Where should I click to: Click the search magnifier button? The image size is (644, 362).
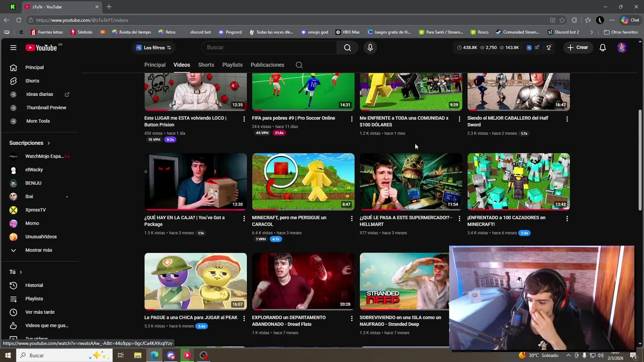[x=347, y=47]
